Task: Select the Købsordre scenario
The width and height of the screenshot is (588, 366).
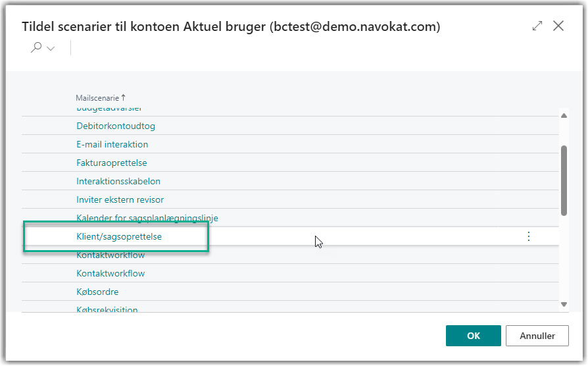Action: [97, 292]
